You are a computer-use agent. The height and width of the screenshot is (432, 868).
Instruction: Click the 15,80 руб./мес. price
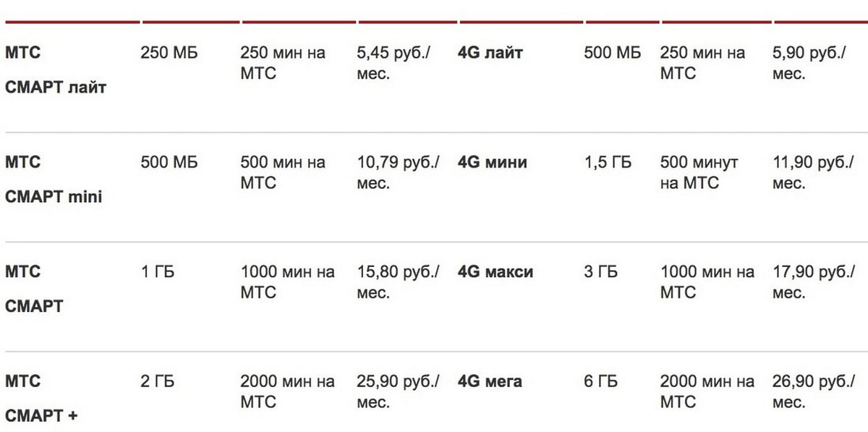click(x=399, y=282)
